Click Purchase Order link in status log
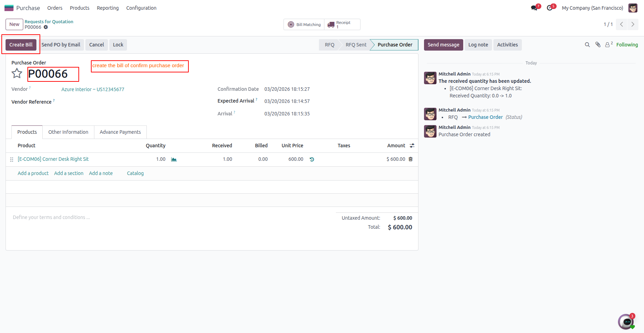This screenshot has height=333, width=644. (x=485, y=117)
